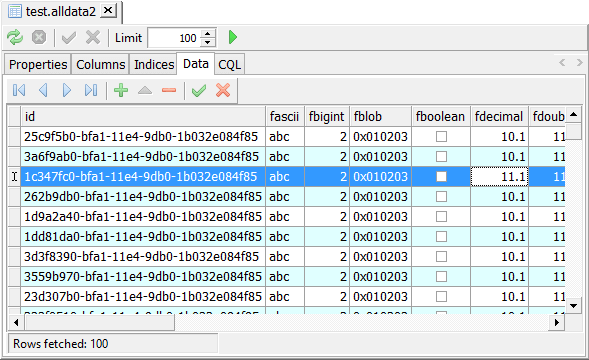Toggle fboolean checkbox in row 262b9db0

[x=441, y=197]
